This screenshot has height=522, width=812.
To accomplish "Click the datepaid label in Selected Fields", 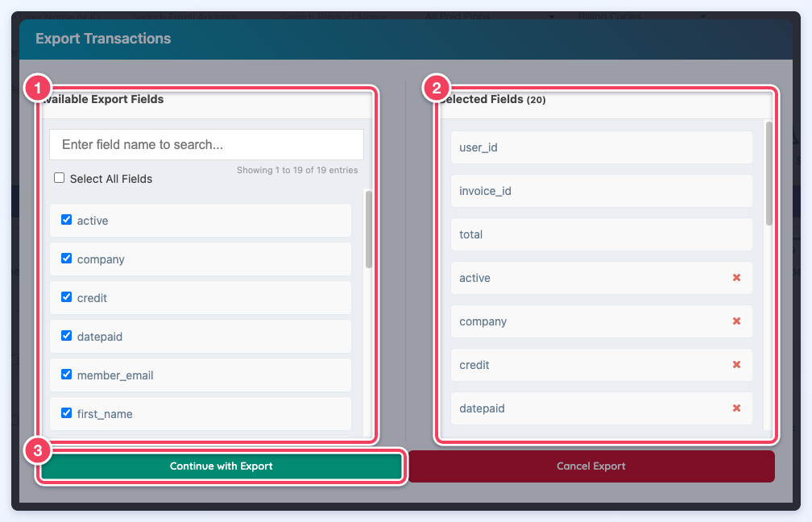I will 482,408.
